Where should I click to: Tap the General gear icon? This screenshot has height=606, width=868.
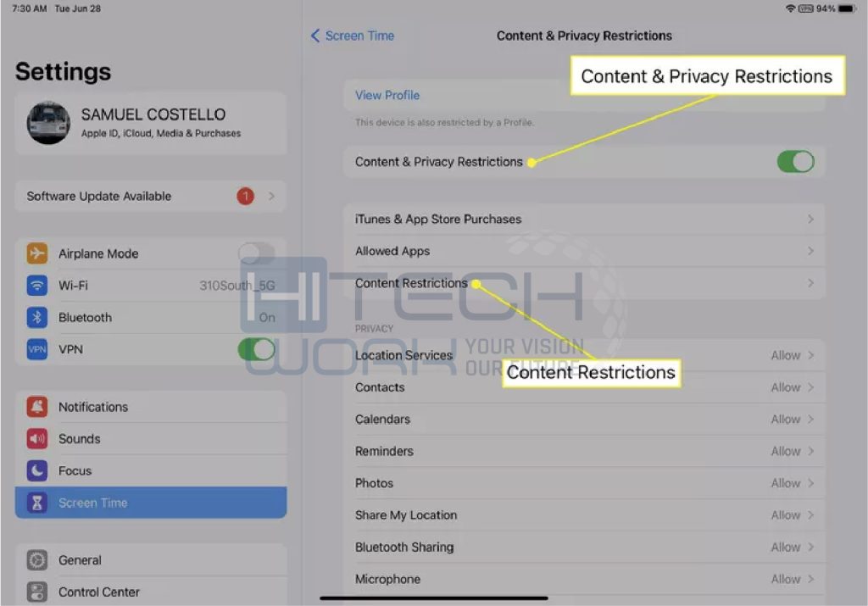[37, 560]
